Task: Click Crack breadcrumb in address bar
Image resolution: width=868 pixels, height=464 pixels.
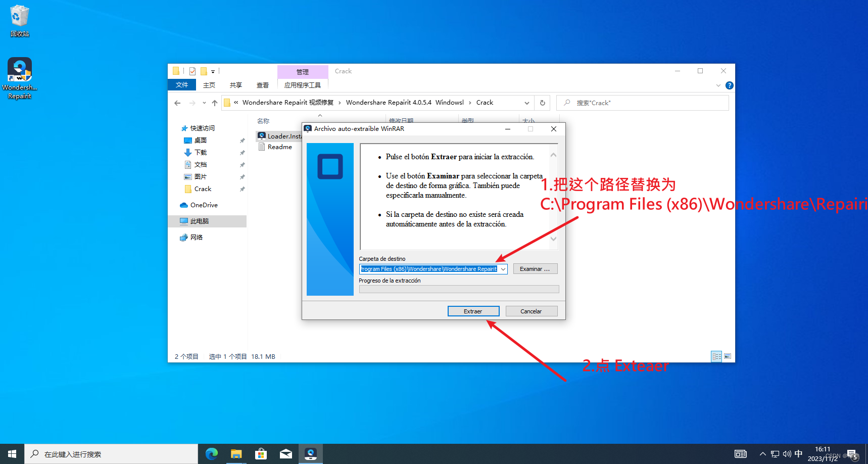Action: [x=485, y=103]
